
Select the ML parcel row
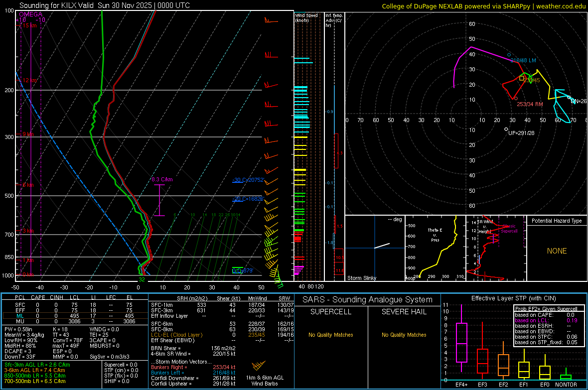tap(75, 315)
